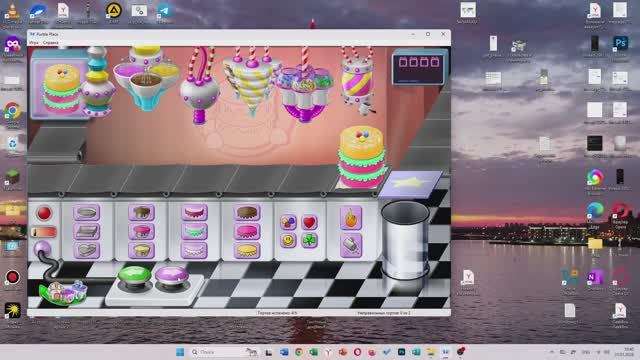Apply pink top frosting
This screenshot has height=360, width=640.
tap(247, 231)
